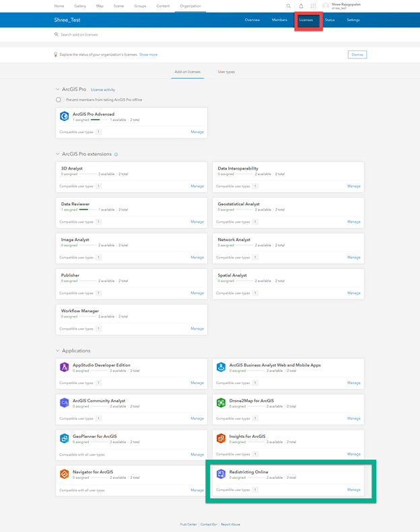
Task: Manage Redistricting Online licenses
Action: click(x=354, y=490)
